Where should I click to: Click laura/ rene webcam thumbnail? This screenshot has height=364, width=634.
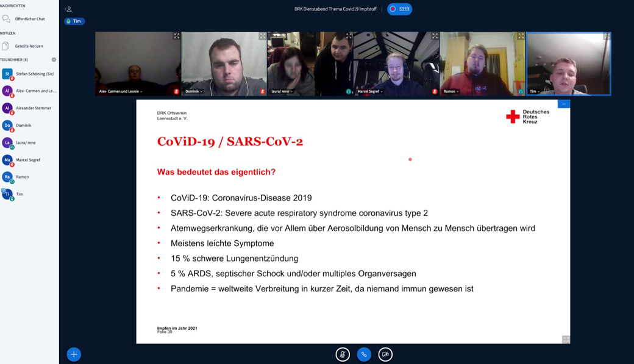click(x=291, y=63)
